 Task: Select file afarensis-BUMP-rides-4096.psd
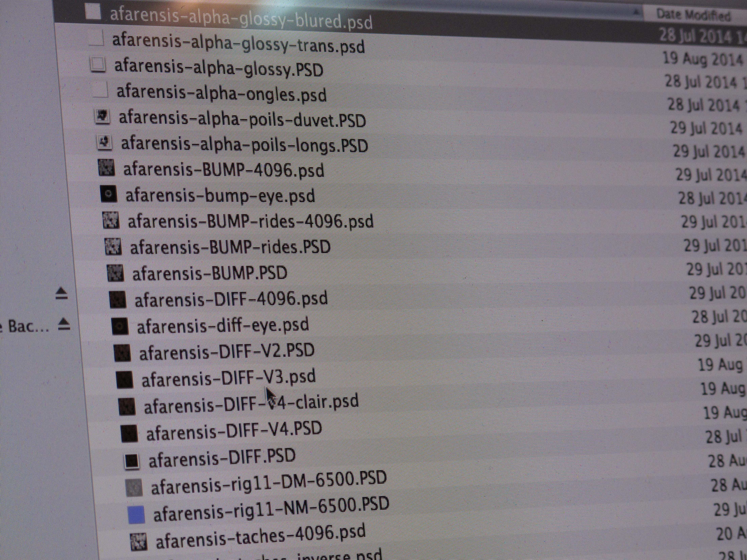tap(251, 221)
